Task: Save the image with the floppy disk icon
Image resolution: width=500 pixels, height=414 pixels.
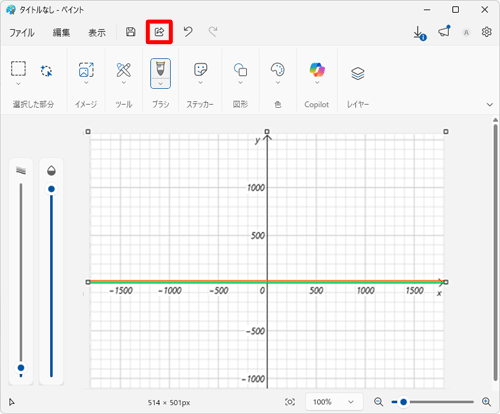Action: (130, 32)
